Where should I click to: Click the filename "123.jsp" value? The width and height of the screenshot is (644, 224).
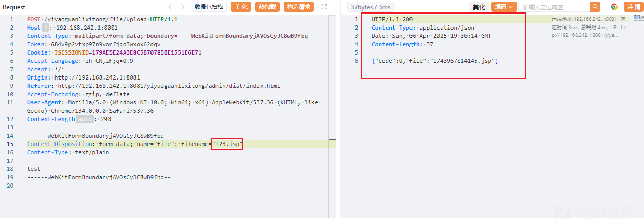coord(227,144)
